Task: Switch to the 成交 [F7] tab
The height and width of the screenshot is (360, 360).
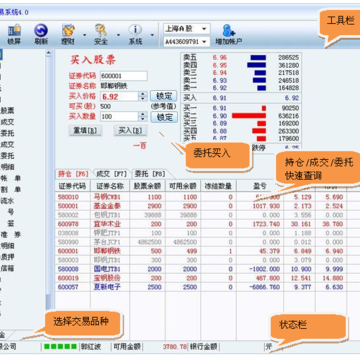Action: tap(112, 174)
